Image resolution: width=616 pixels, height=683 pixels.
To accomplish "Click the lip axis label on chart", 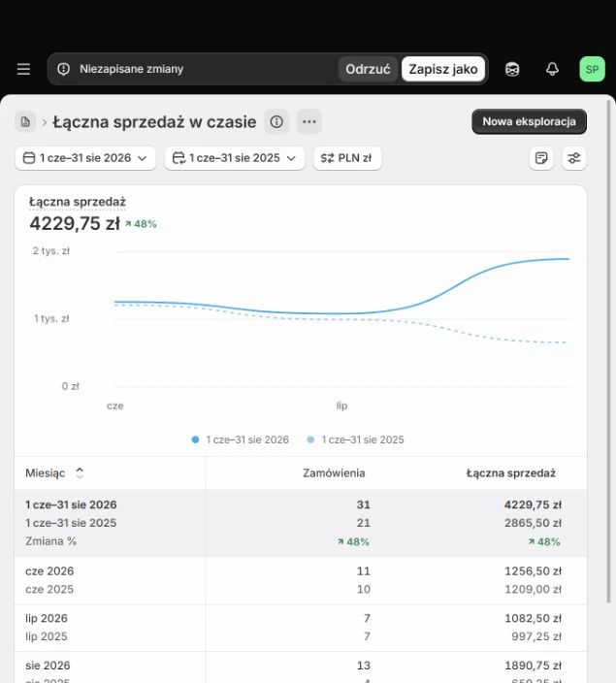I will [341, 406].
